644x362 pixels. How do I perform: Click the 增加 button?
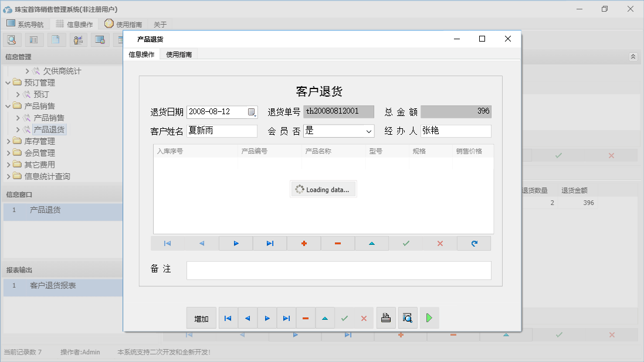pos(200,318)
